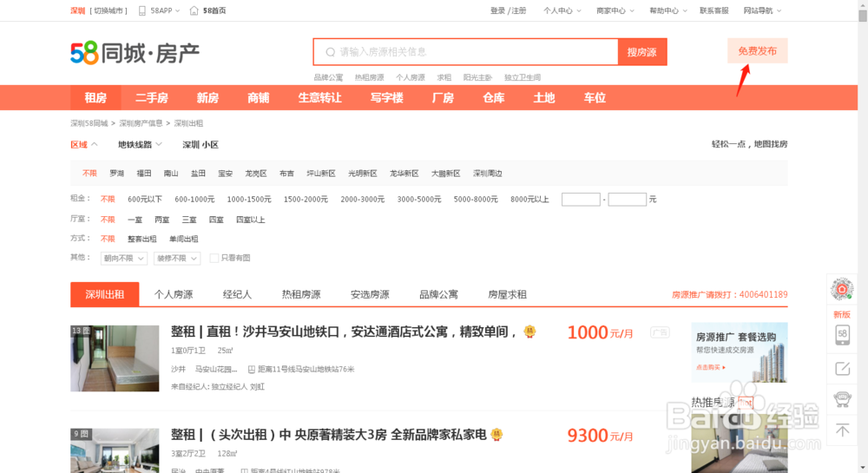Click 轻松一点，地图找房 link

coord(750,144)
